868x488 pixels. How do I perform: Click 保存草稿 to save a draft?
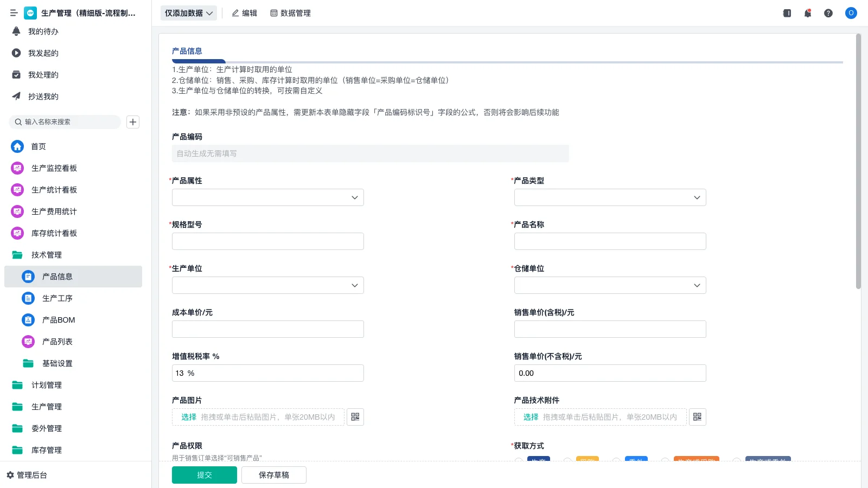(273, 474)
